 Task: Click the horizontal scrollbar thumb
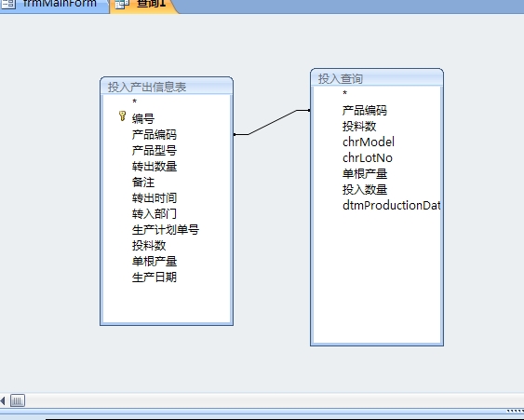point(18,400)
